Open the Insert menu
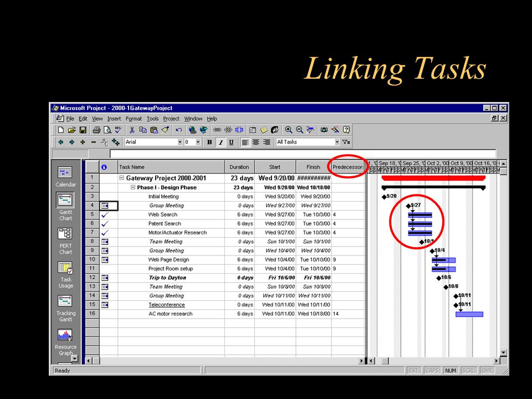532x399 pixels. tap(114, 119)
